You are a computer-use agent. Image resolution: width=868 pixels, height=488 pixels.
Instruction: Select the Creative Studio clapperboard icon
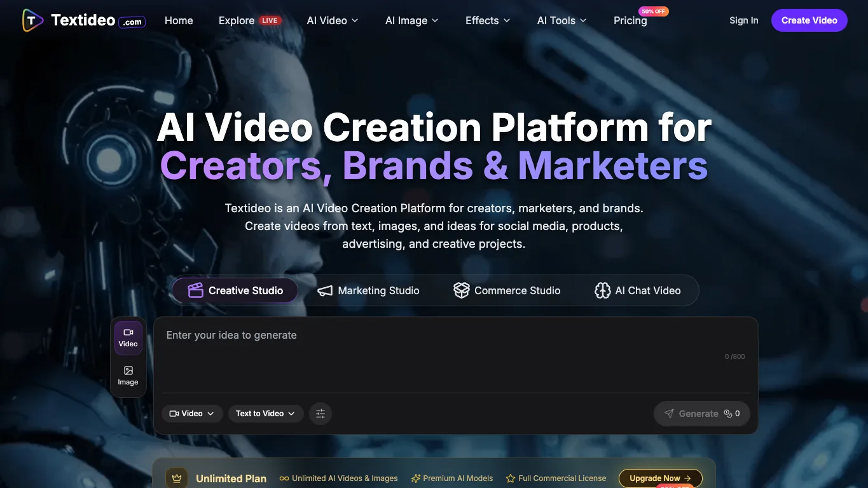(195, 290)
